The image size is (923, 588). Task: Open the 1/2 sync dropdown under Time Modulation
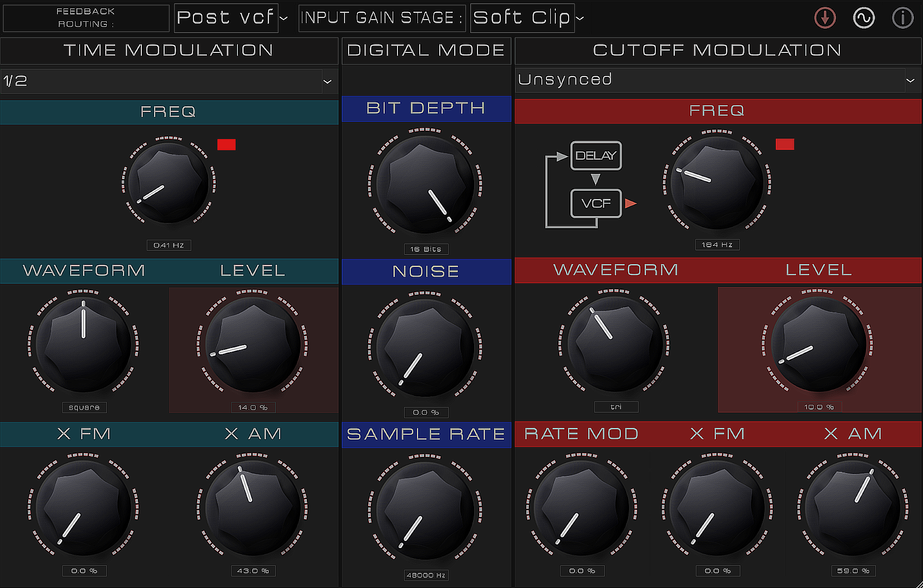[169, 81]
